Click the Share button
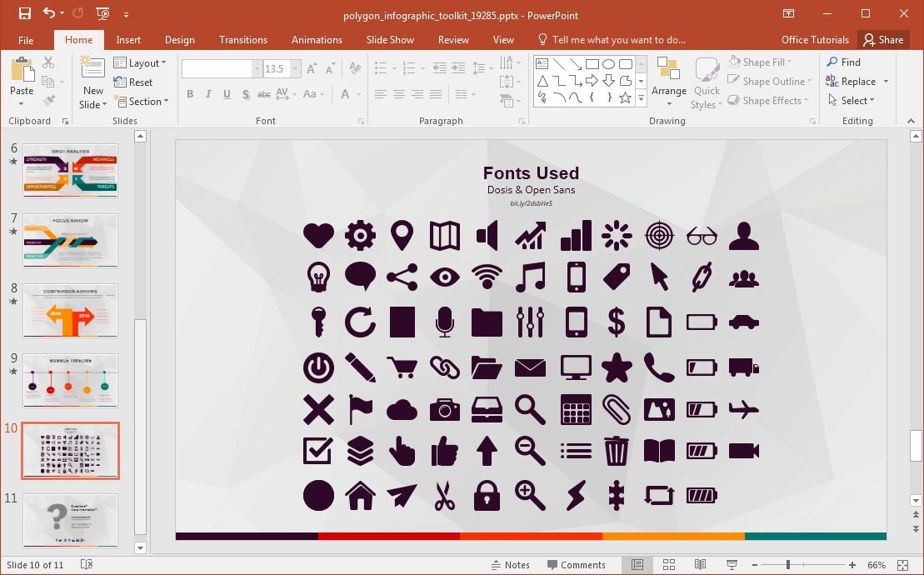The width and height of the screenshot is (924, 575). pos(883,39)
